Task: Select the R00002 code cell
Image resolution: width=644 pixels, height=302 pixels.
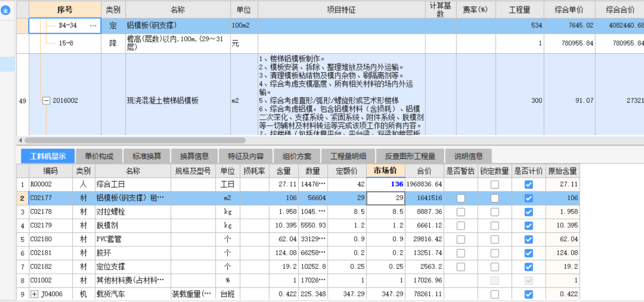Action: [x=50, y=184]
